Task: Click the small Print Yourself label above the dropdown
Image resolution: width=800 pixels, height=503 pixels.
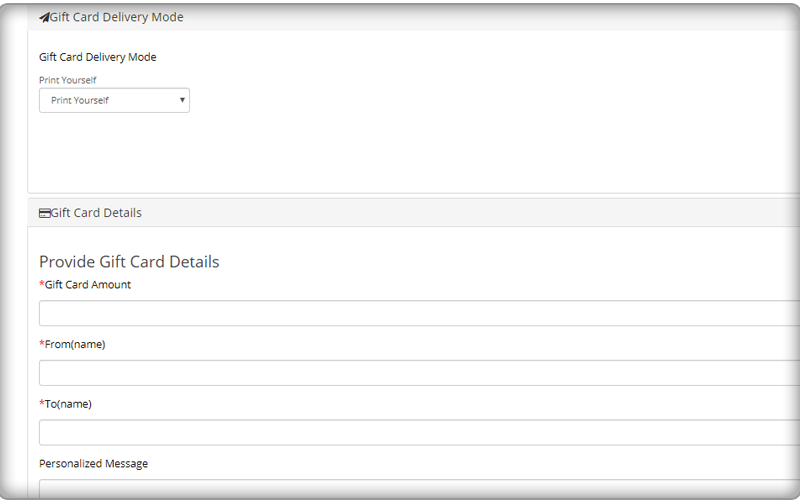Action: [x=67, y=80]
